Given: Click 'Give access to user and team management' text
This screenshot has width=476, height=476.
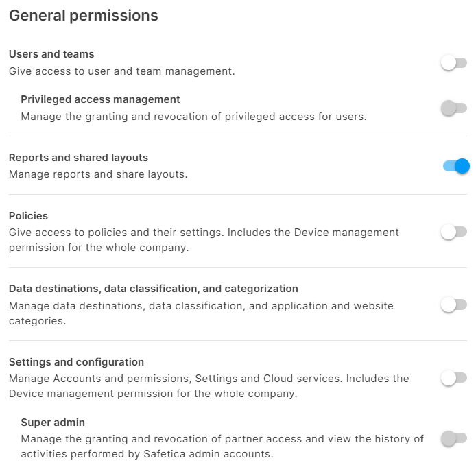Looking at the screenshot, I should [121, 71].
